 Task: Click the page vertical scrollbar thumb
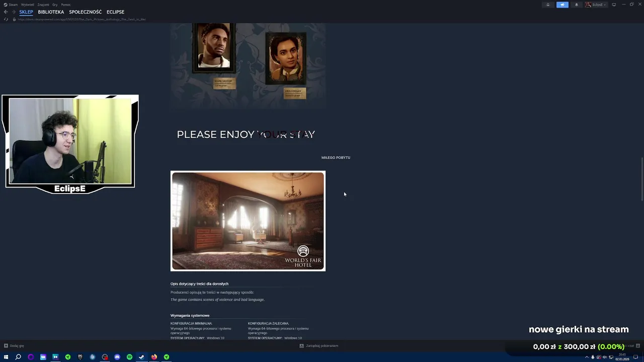641,179
